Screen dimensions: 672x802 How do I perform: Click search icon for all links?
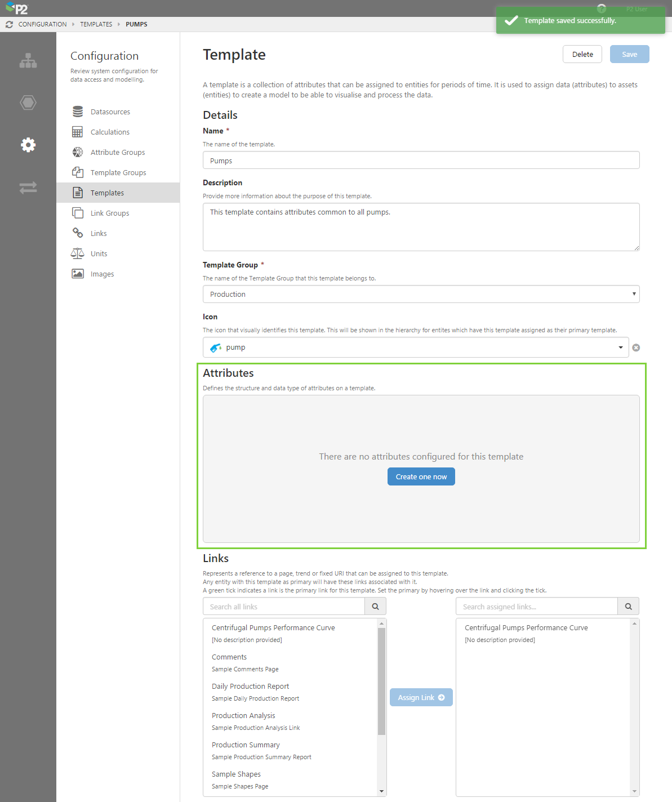[375, 607]
